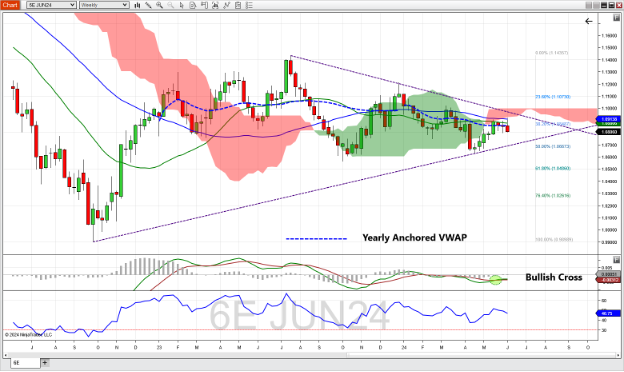Click the grey MACD histogram value marker
The width and height of the screenshot is (624, 372).
(x=609, y=275)
